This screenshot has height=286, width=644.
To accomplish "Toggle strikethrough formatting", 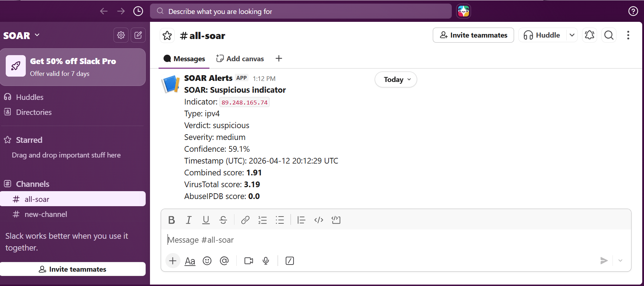I will pyautogui.click(x=223, y=220).
